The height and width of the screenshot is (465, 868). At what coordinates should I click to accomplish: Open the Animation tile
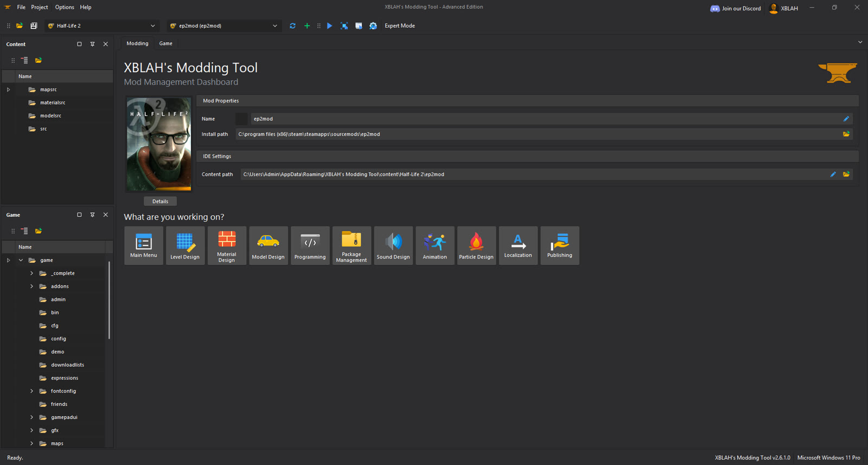point(435,246)
